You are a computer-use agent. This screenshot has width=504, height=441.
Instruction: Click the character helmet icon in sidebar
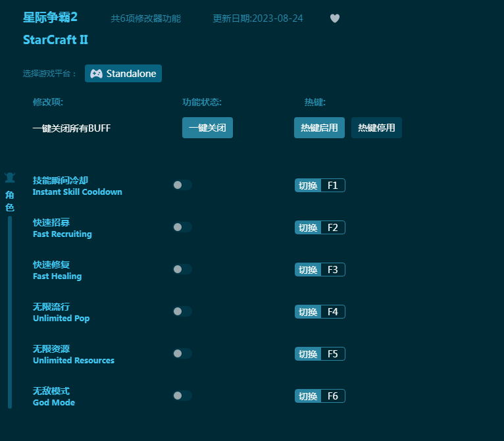click(10, 177)
